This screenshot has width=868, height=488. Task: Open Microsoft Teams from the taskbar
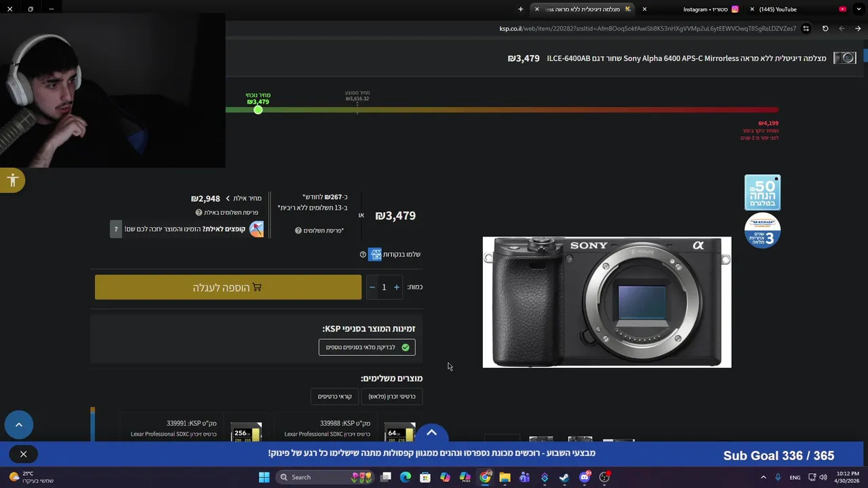[524, 477]
